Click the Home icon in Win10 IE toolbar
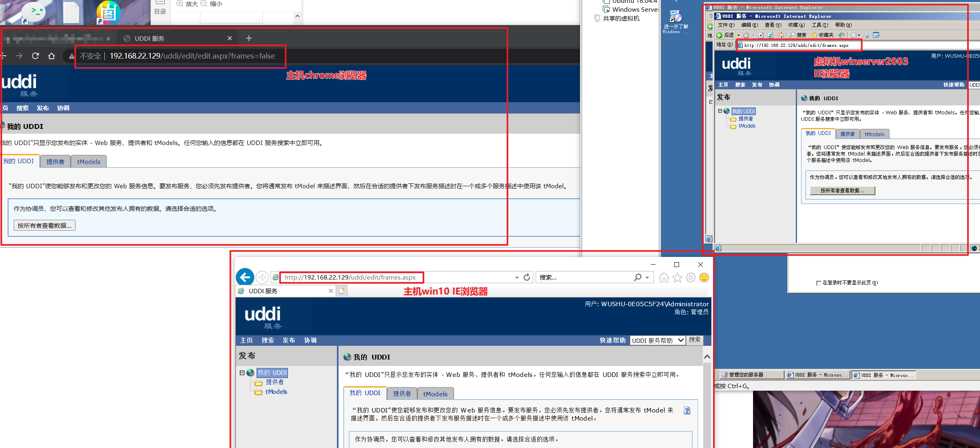This screenshot has width=980, height=448. (x=664, y=278)
